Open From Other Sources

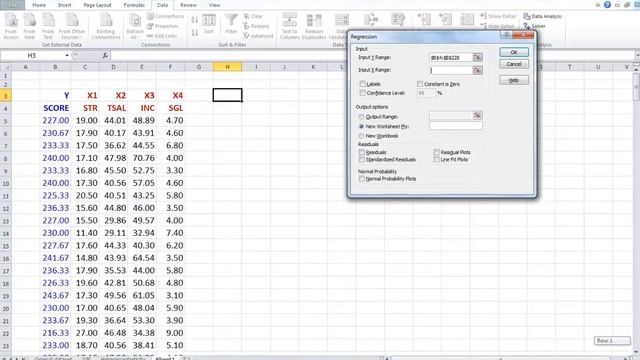[x=72, y=26]
